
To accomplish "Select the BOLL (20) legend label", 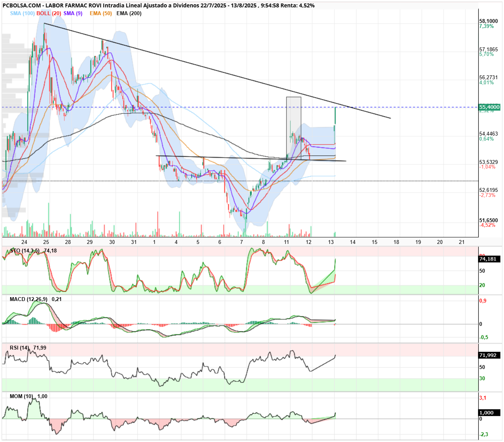I will click(49, 13).
